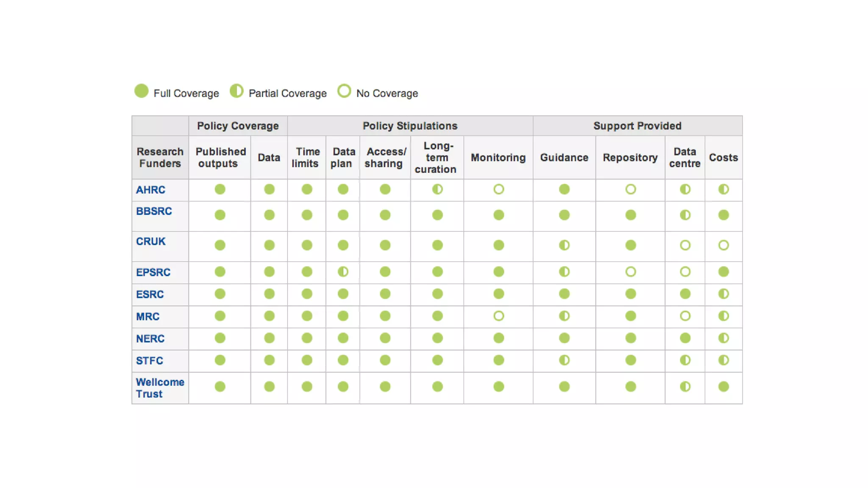
Task: Click EPSRC Data plan partial-coverage icon
Action: (343, 272)
